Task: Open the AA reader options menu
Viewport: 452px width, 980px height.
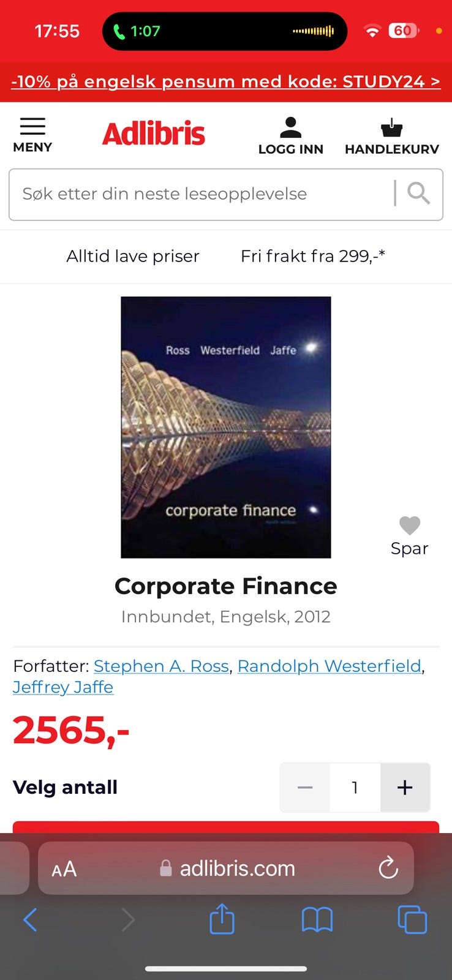Action: (x=64, y=869)
